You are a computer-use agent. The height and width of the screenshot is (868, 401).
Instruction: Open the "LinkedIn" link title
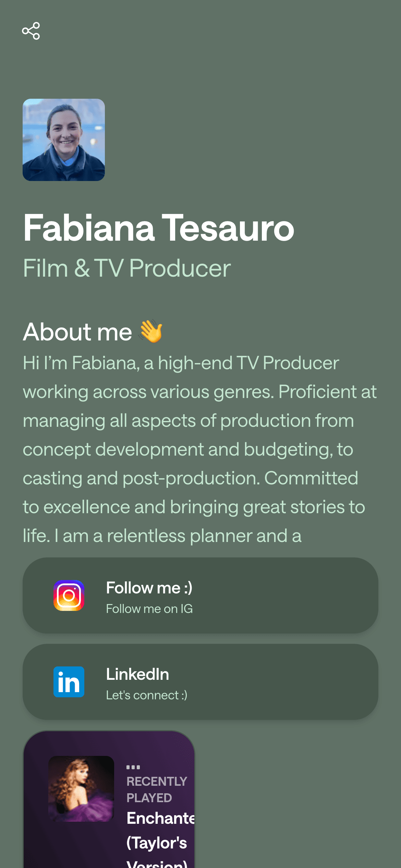pyautogui.click(x=137, y=674)
